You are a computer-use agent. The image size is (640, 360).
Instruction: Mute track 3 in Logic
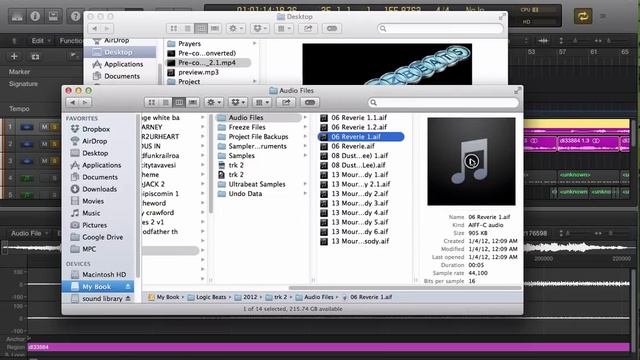(x=44, y=161)
